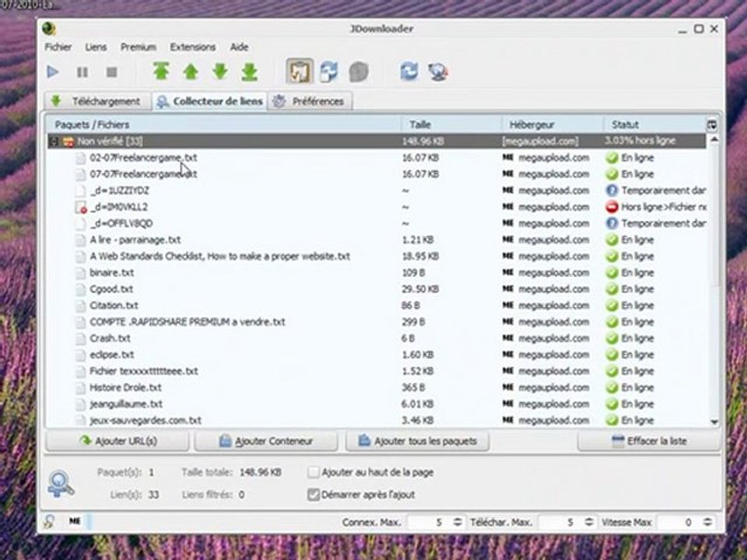Click green online status icon for Crash.txt

click(x=612, y=338)
